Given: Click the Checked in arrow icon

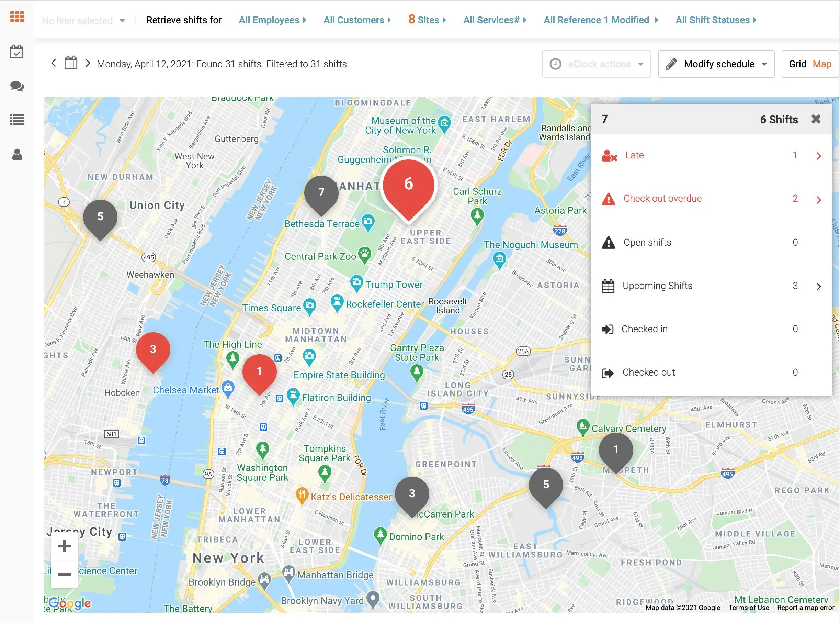Looking at the screenshot, I should point(608,329).
